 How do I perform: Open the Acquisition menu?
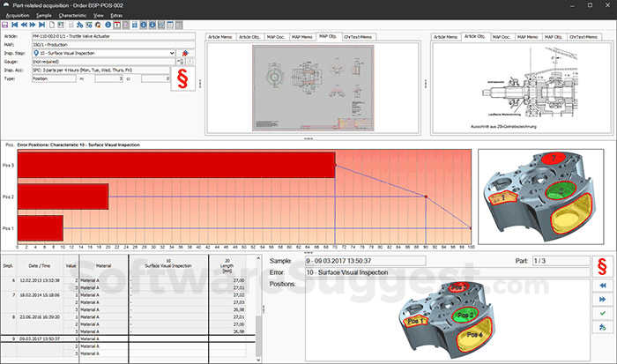pos(18,15)
